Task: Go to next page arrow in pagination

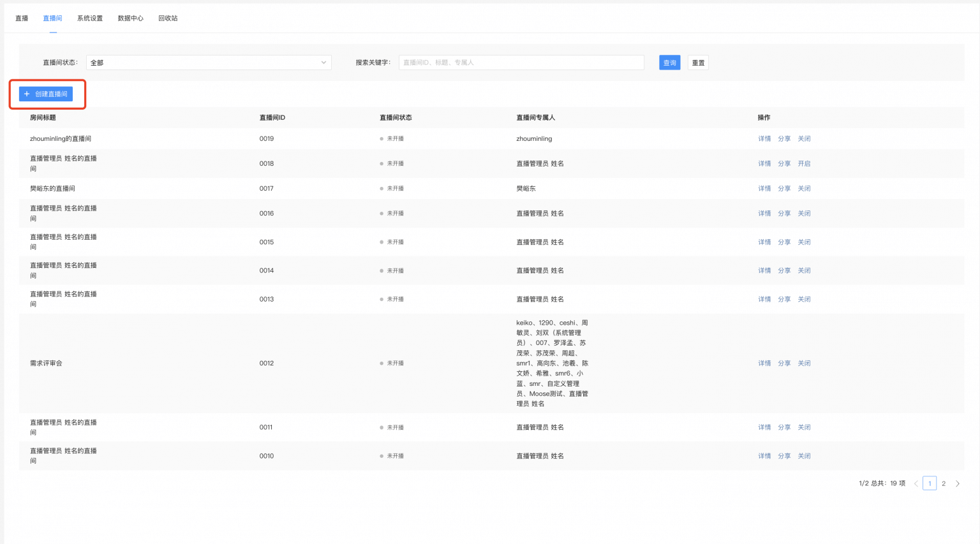Action: click(957, 483)
